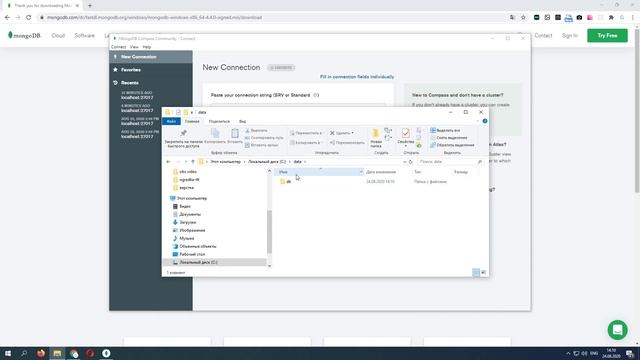
Task: Select the Home ribbon tab in Explorer
Action: (x=192, y=122)
